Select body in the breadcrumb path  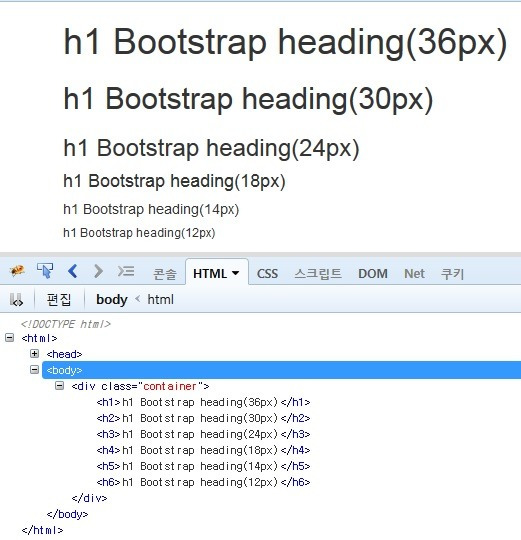(112, 300)
